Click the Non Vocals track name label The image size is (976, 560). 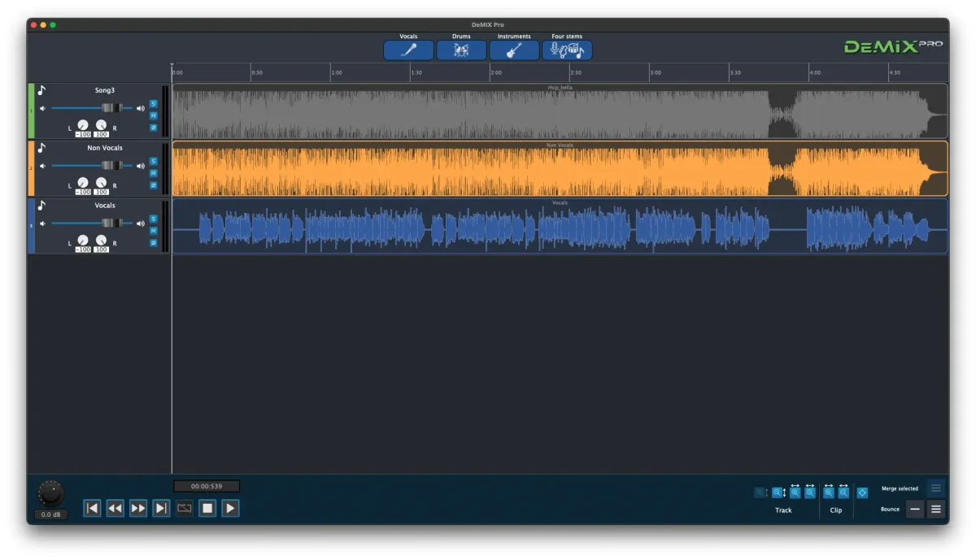(105, 148)
